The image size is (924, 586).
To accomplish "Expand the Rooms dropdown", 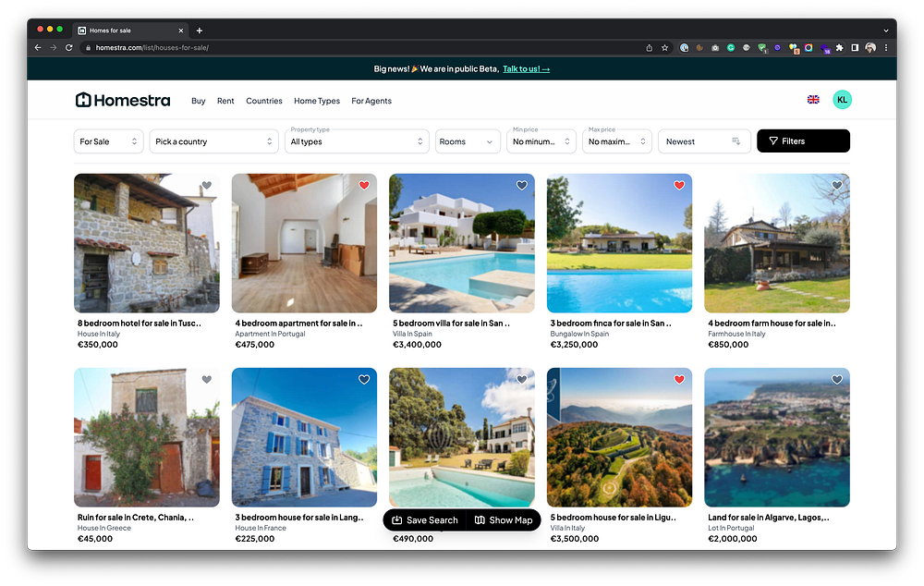I will coord(468,141).
